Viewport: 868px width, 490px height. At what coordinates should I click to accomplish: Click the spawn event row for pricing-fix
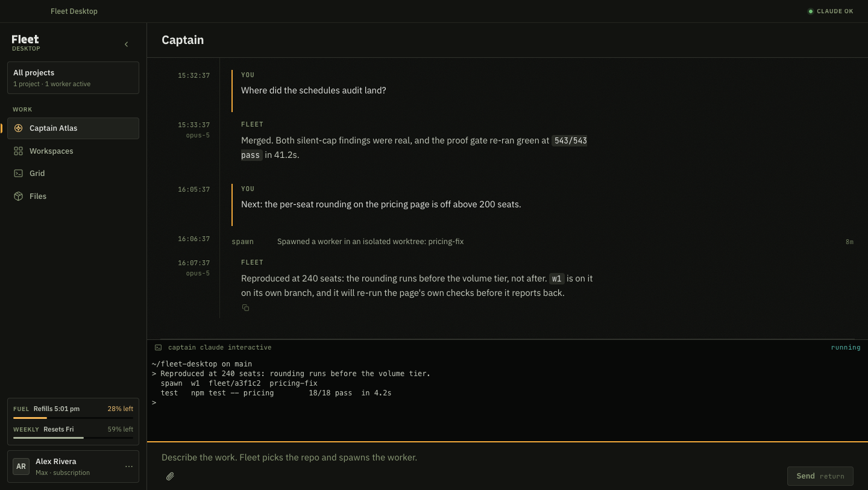tap(542, 242)
